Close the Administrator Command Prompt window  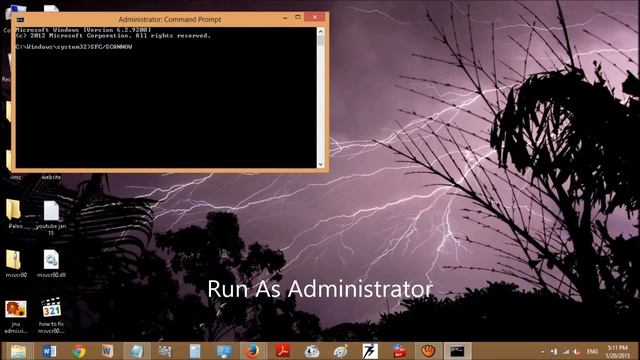pos(315,17)
